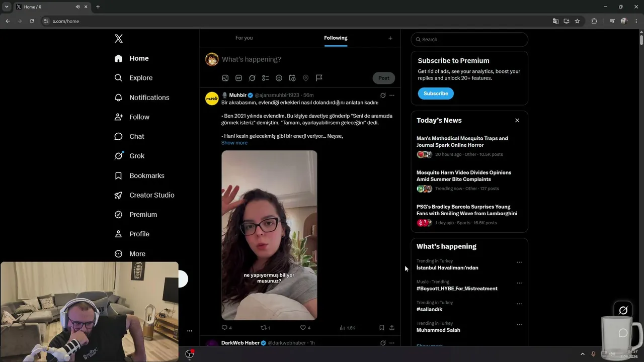Screen dimensions: 644x362
Task: Open Home from the sidebar
Action: [x=131, y=58]
